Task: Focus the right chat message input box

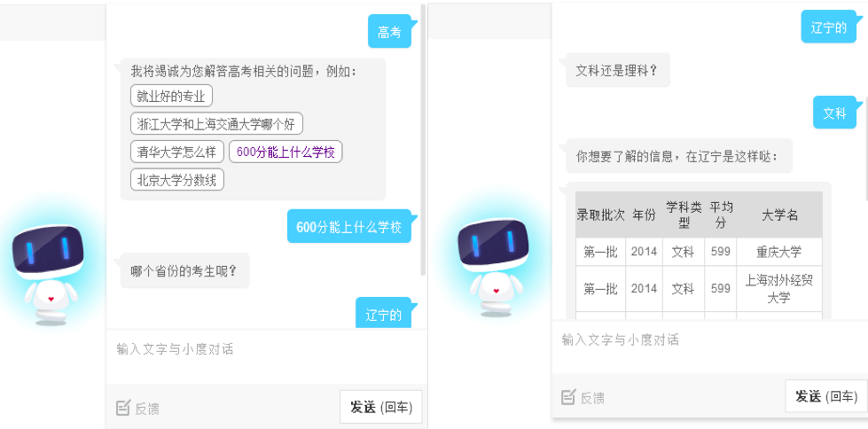Action: point(709,340)
